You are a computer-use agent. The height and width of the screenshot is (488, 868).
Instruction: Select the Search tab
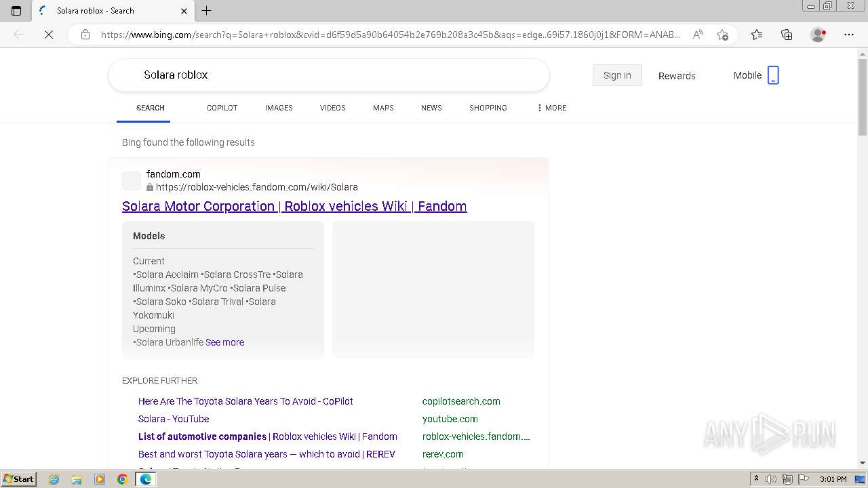point(150,108)
